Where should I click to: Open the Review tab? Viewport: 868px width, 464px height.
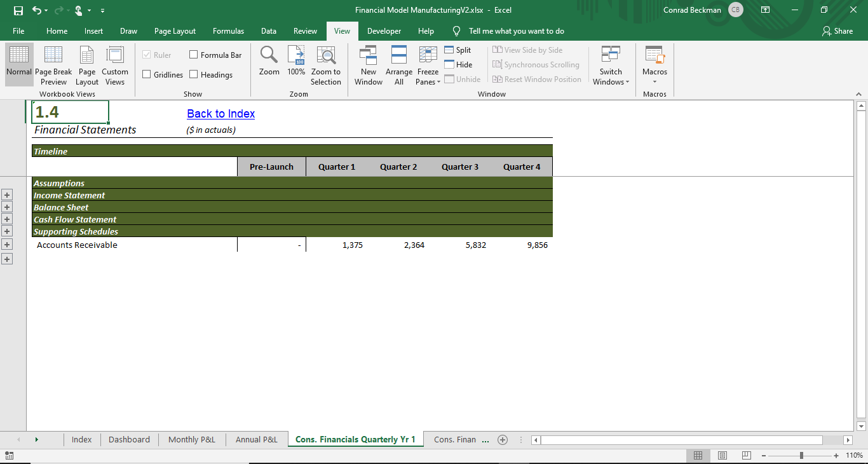[x=305, y=31]
